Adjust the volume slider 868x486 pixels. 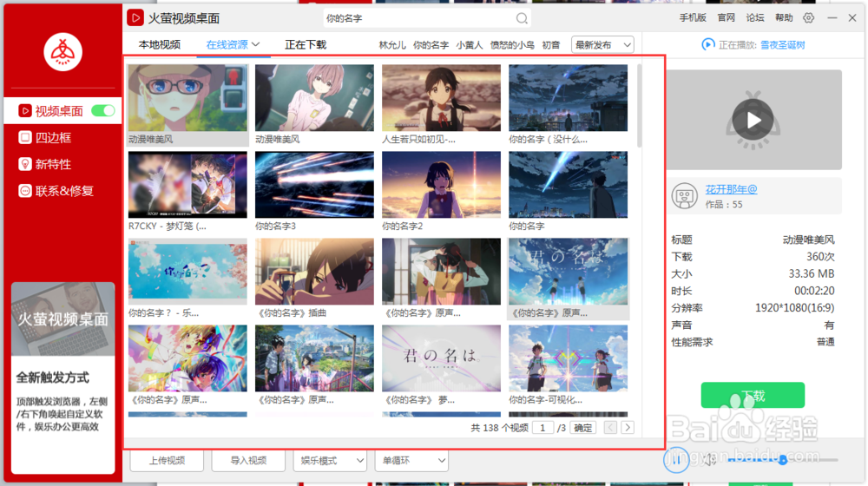tap(782, 459)
